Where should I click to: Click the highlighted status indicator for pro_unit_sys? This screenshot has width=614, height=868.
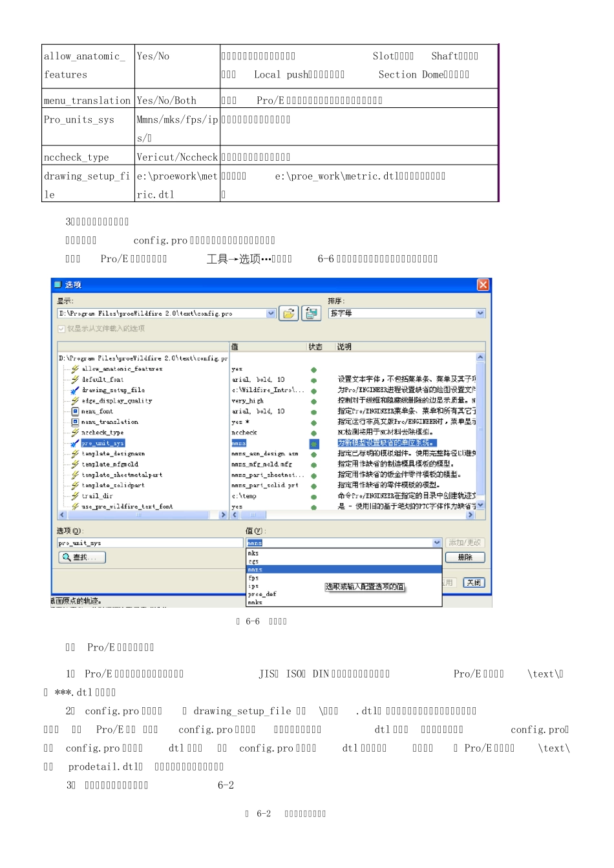coord(314,444)
